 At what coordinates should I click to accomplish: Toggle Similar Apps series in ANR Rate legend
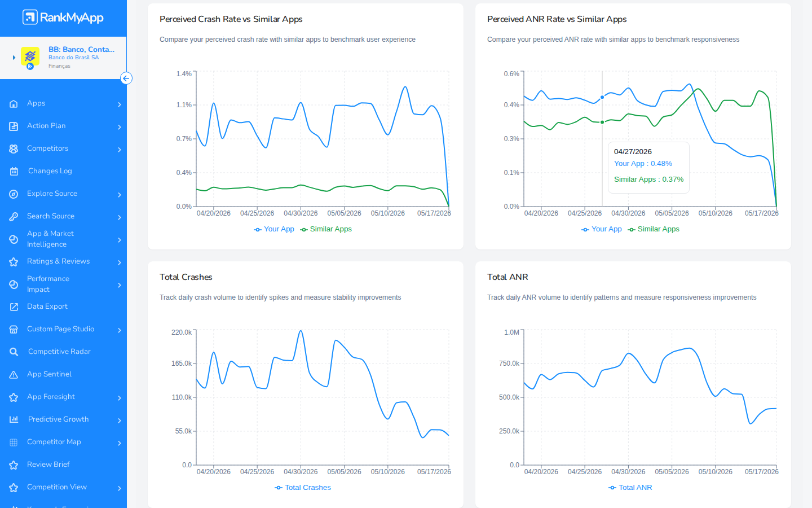pyautogui.click(x=654, y=229)
